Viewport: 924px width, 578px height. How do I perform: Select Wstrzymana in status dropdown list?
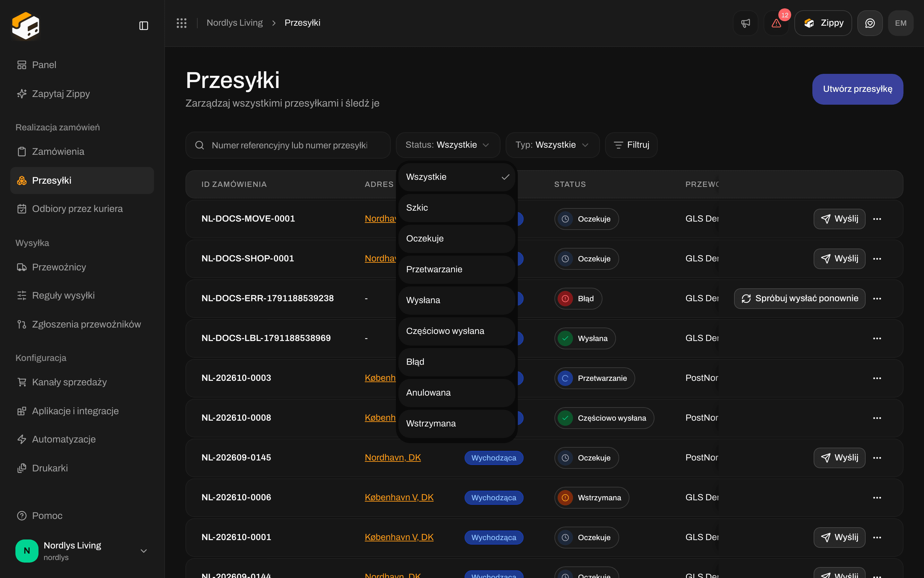457,424
